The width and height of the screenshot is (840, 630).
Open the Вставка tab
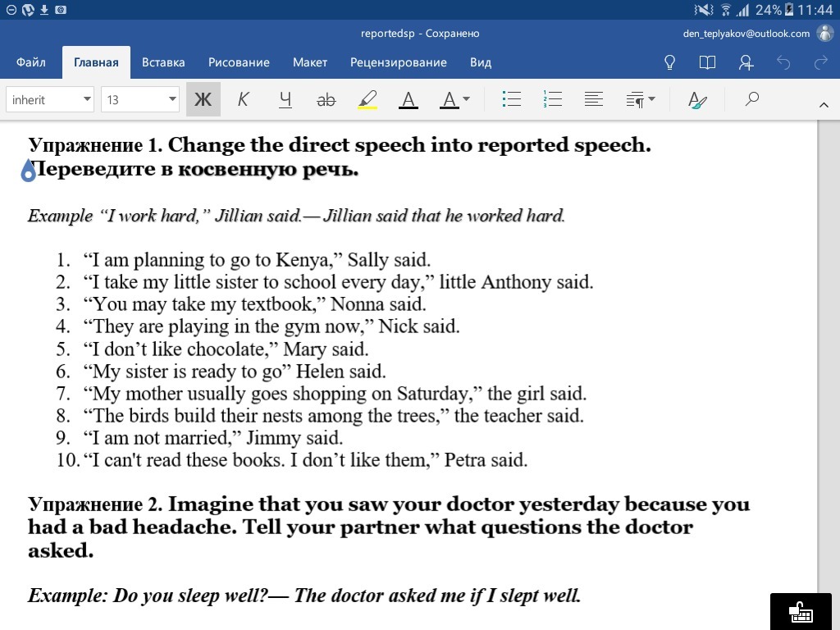pyautogui.click(x=163, y=62)
